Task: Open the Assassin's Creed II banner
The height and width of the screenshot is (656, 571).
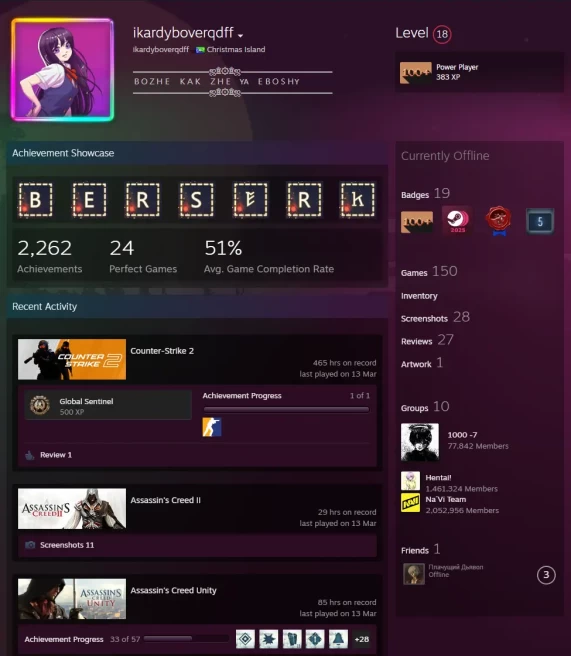Action: pyautogui.click(x=72, y=509)
